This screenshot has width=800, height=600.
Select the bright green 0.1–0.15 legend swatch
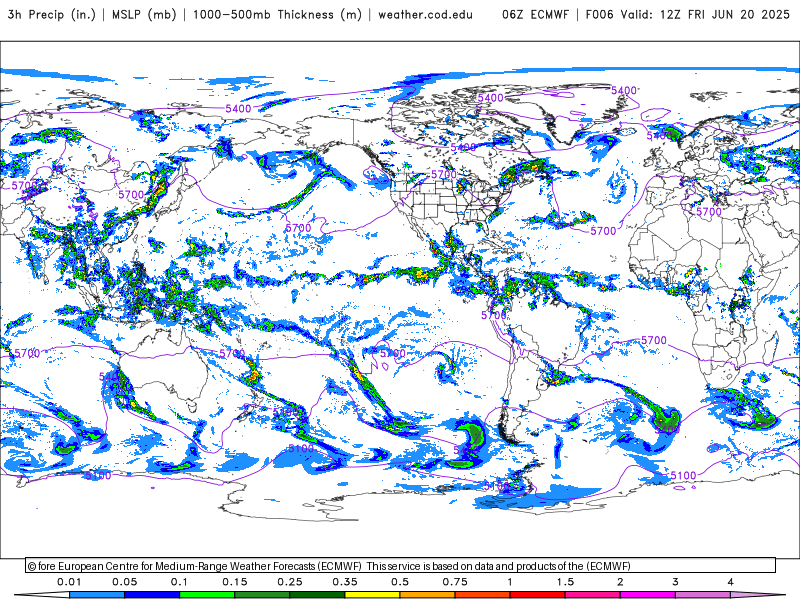click(x=207, y=595)
